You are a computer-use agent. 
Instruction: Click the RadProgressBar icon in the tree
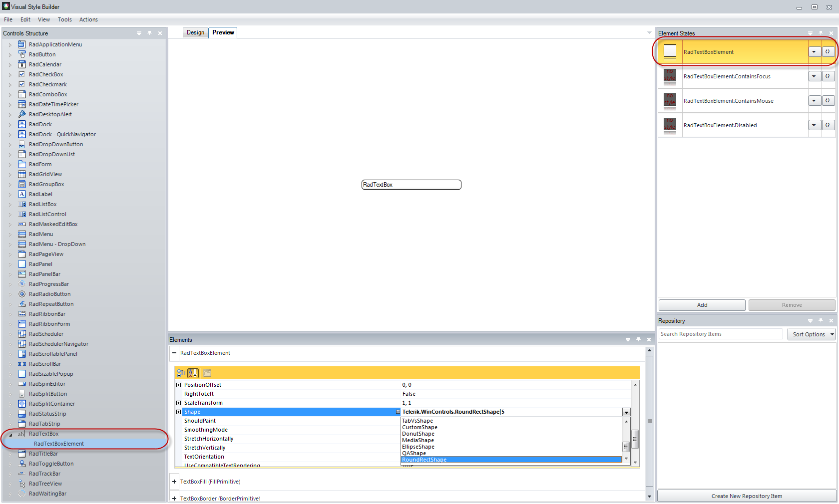pos(22,284)
